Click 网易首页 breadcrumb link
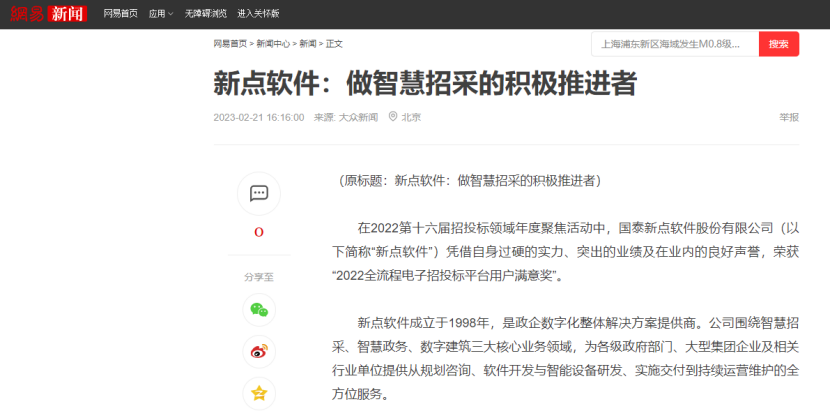Screen dimensions: 831x411 click(230, 44)
